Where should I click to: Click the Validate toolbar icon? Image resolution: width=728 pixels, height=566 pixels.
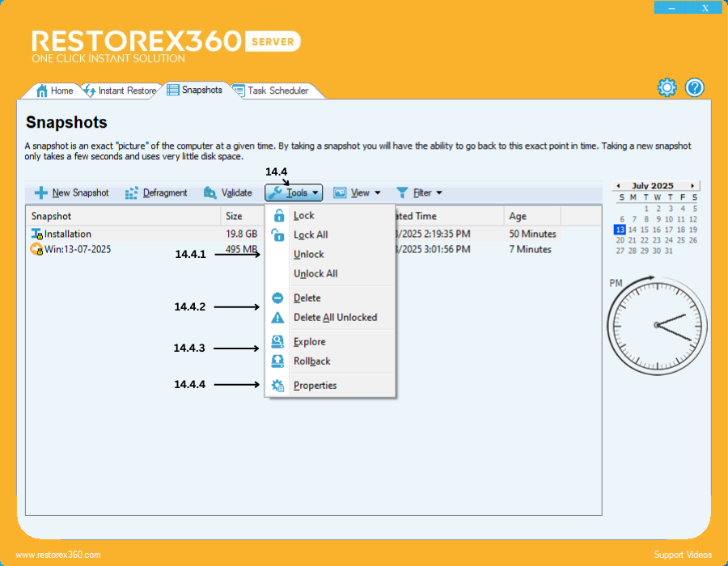point(210,192)
